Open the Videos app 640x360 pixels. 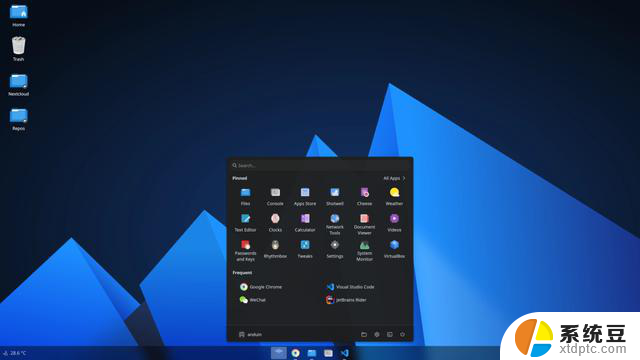394,223
